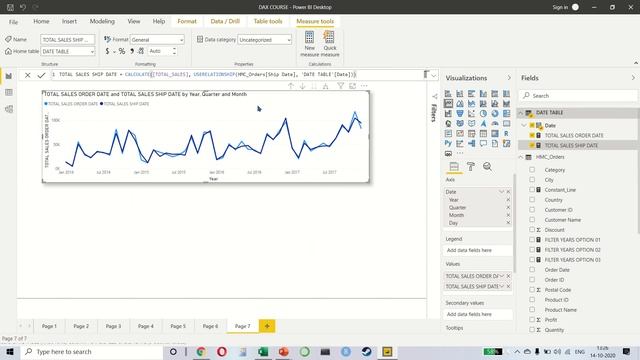Check the Order Date field

tap(532, 270)
